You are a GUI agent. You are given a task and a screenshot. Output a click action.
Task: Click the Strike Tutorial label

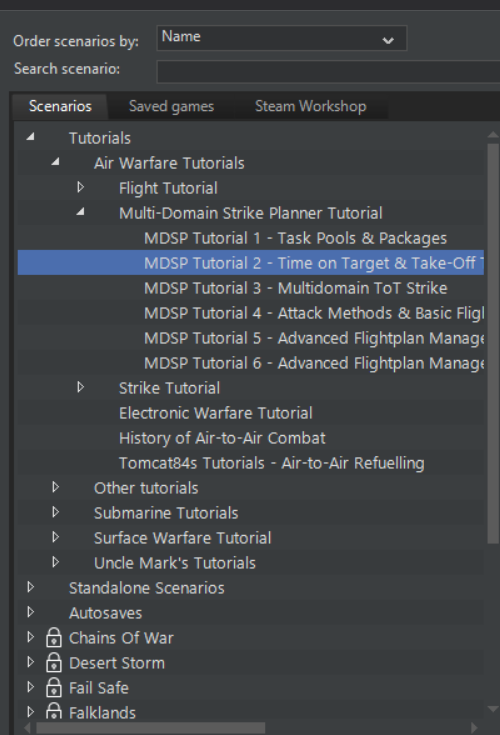point(169,388)
